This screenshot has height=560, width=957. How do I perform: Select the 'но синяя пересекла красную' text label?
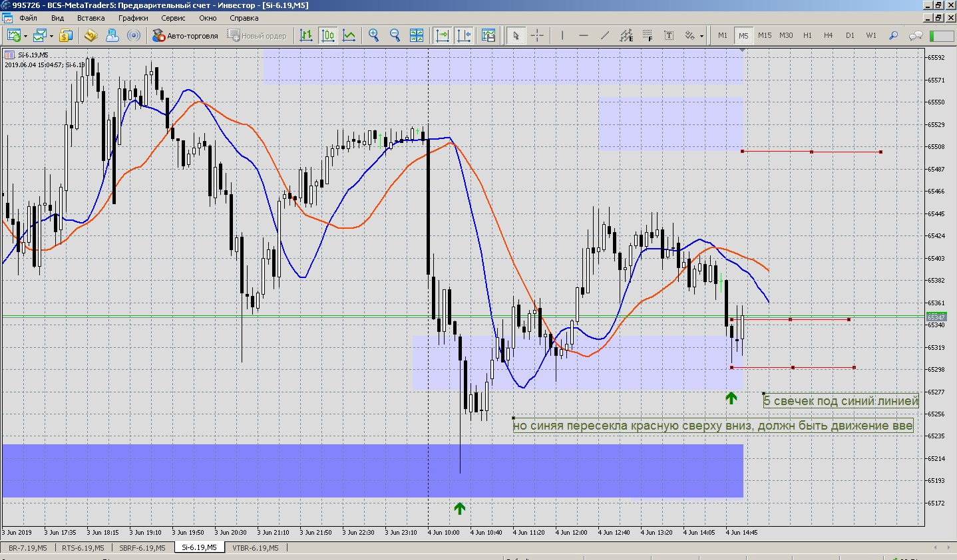pos(713,426)
